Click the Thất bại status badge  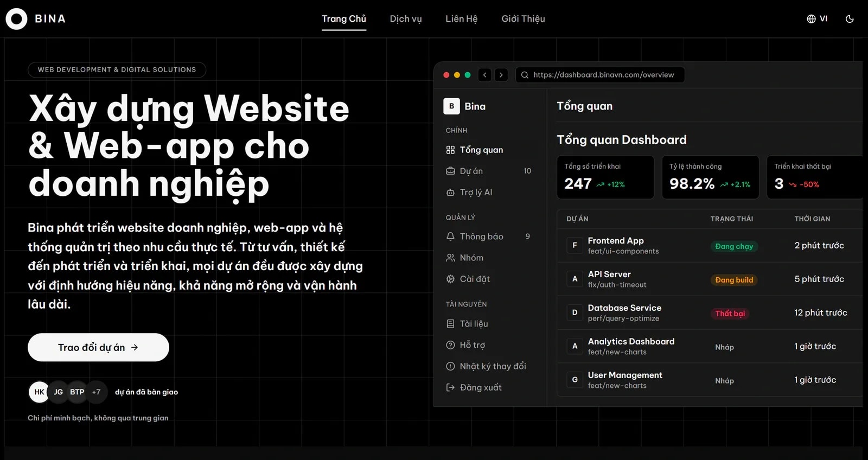pos(730,314)
